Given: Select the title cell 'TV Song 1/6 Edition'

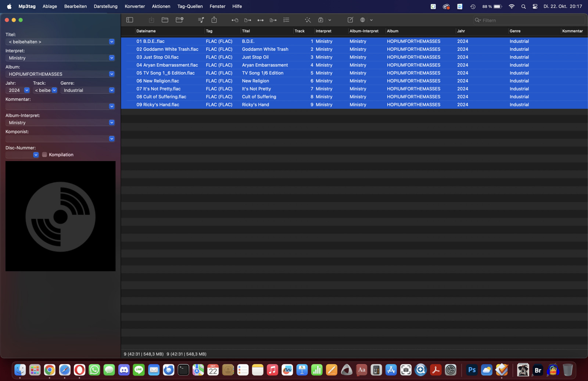Looking at the screenshot, I should 263,73.
